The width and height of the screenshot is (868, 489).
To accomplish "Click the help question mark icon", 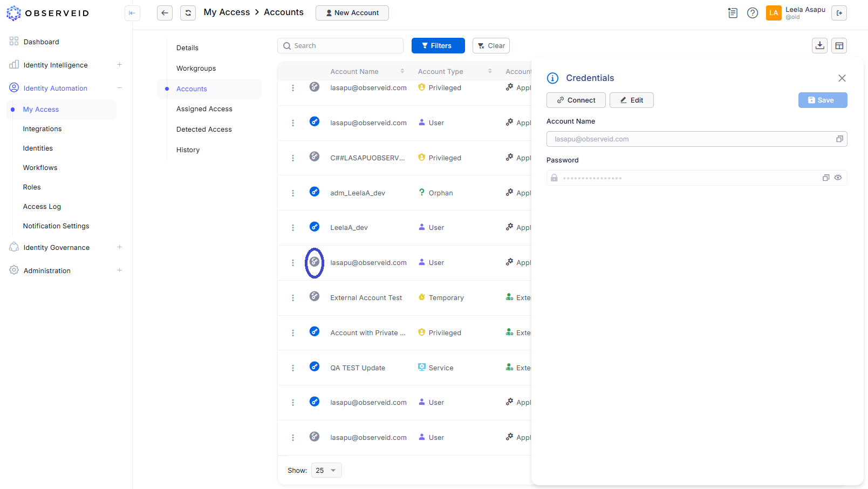I will [753, 12].
